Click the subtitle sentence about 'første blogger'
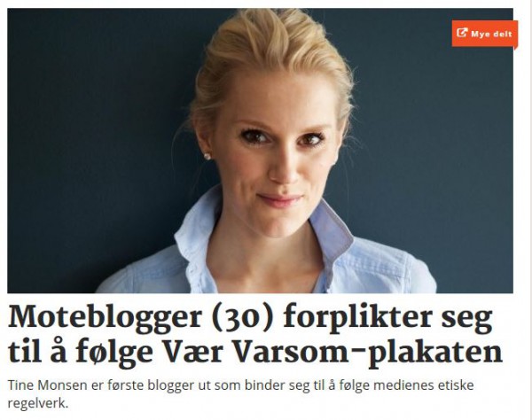This screenshot has height=420, width=532. 240,394
